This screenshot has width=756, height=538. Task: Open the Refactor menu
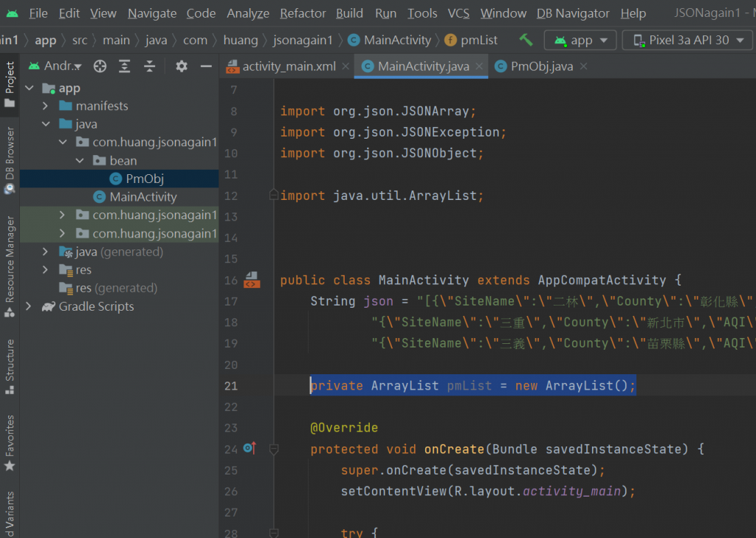303,13
